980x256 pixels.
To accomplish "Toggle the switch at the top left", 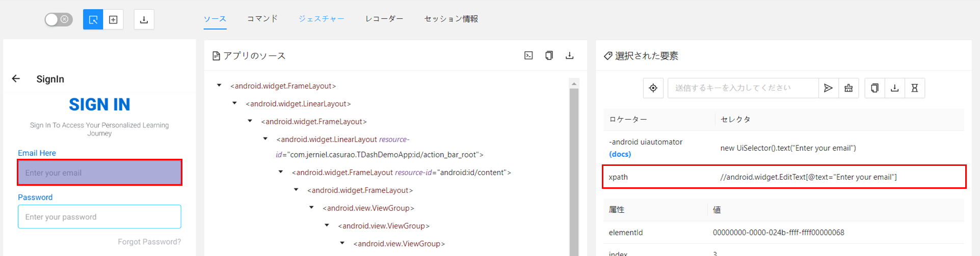I will click(58, 19).
